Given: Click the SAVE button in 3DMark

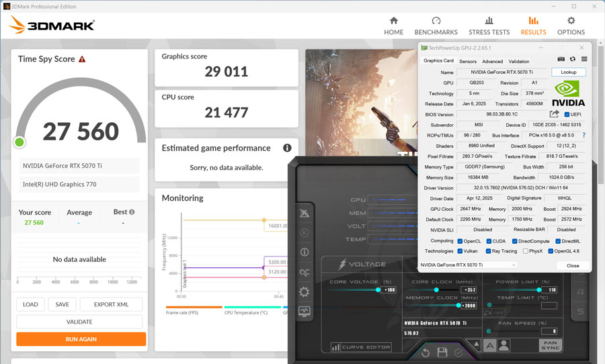Looking at the screenshot, I should coord(62,304).
